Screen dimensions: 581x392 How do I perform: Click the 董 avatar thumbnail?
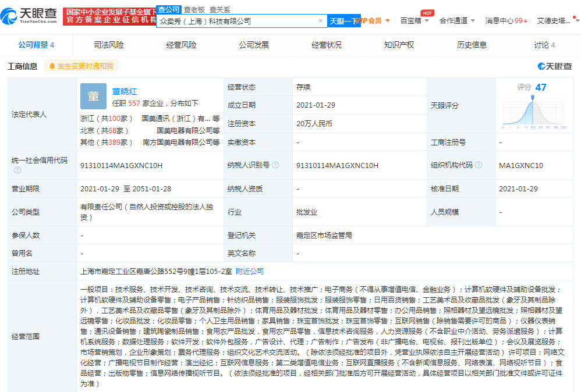pos(93,96)
